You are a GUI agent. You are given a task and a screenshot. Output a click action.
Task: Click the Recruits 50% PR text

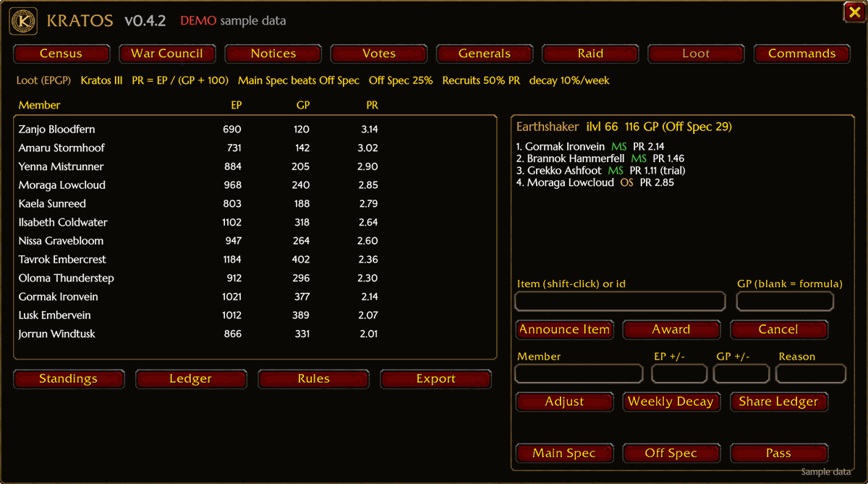[481, 81]
